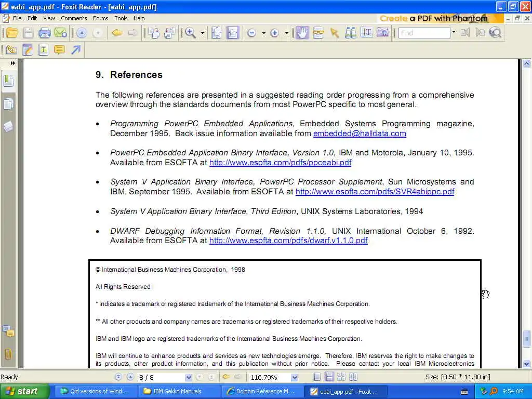The height and width of the screenshot is (399, 532).
Task: Click the Zoom In magnifier tool
Action: 190,33
